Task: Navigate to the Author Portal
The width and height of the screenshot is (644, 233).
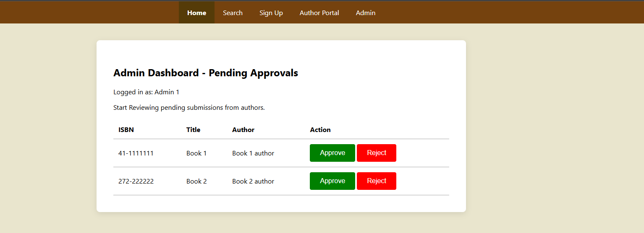Action: point(319,13)
